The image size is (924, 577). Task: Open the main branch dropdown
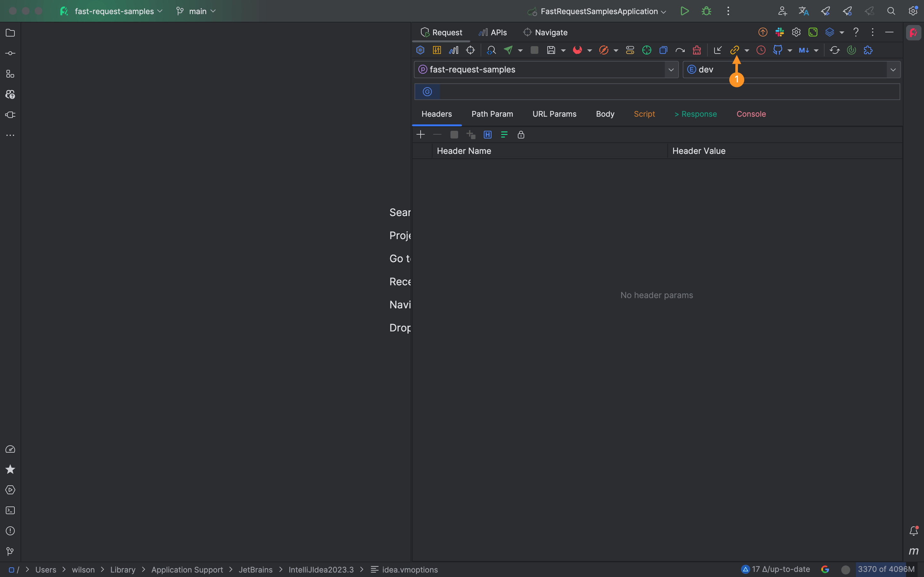196,11
